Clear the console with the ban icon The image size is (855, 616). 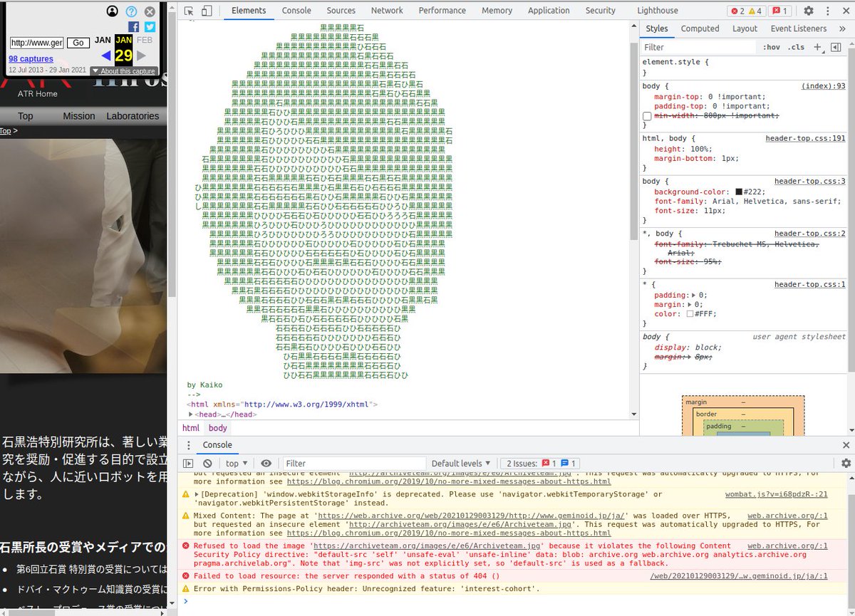[207, 464]
